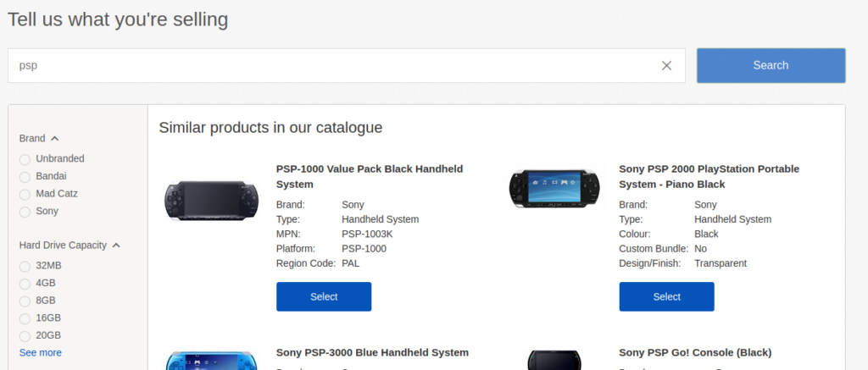Select the Bandai brand radio button

point(25,177)
